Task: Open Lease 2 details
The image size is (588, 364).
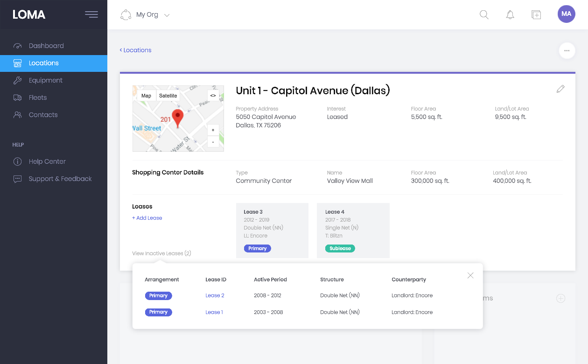Action: (x=215, y=295)
